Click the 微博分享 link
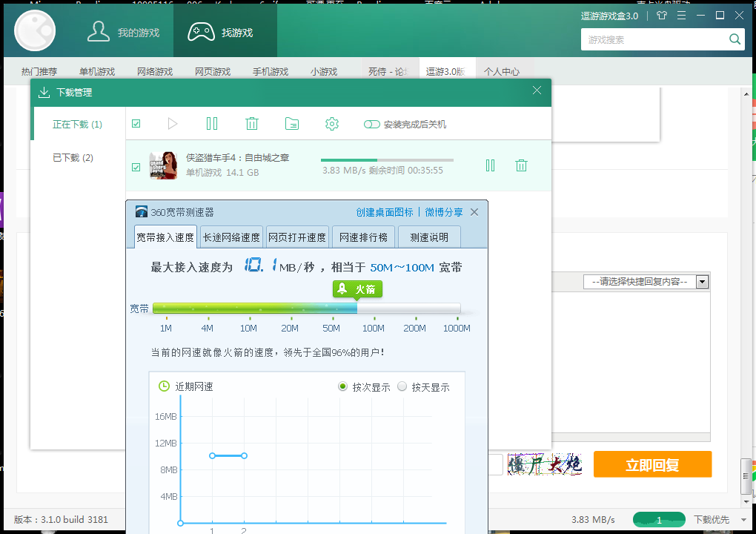The image size is (756, 534). 444,212
